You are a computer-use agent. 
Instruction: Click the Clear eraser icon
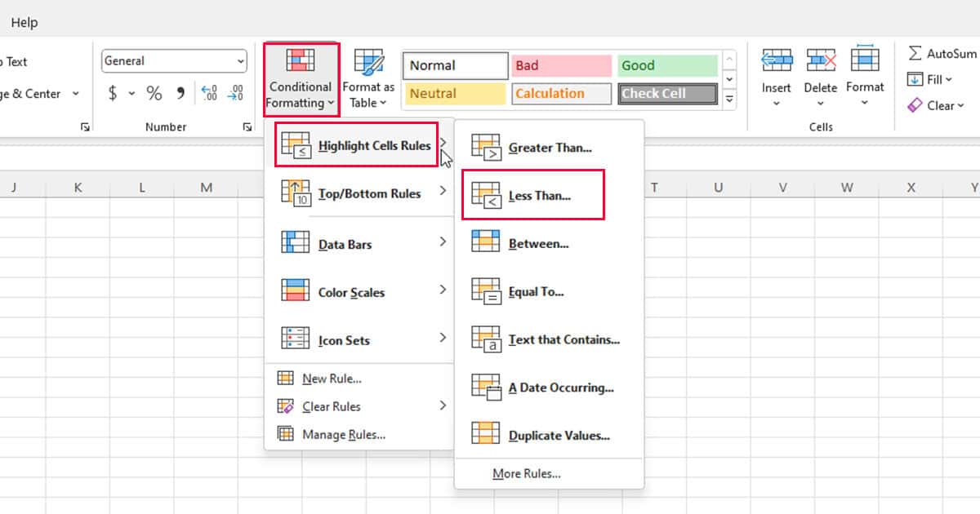pyautogui.click(x=915, y=105)
